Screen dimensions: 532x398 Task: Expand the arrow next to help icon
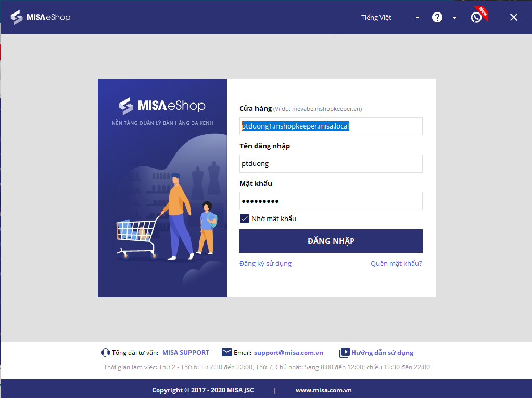[x=454, y=18]
